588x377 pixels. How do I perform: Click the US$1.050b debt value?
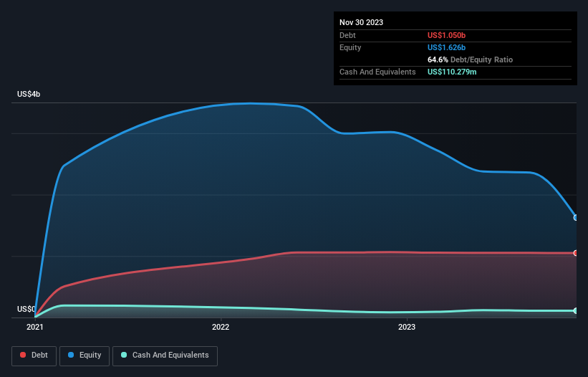pos(446,35)
